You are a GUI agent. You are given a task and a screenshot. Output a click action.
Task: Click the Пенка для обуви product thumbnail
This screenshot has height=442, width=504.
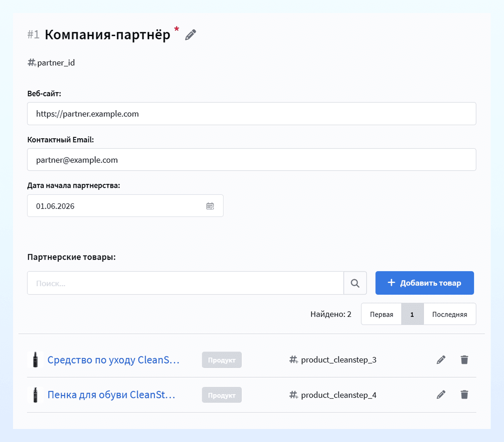(x=35, y=395)
